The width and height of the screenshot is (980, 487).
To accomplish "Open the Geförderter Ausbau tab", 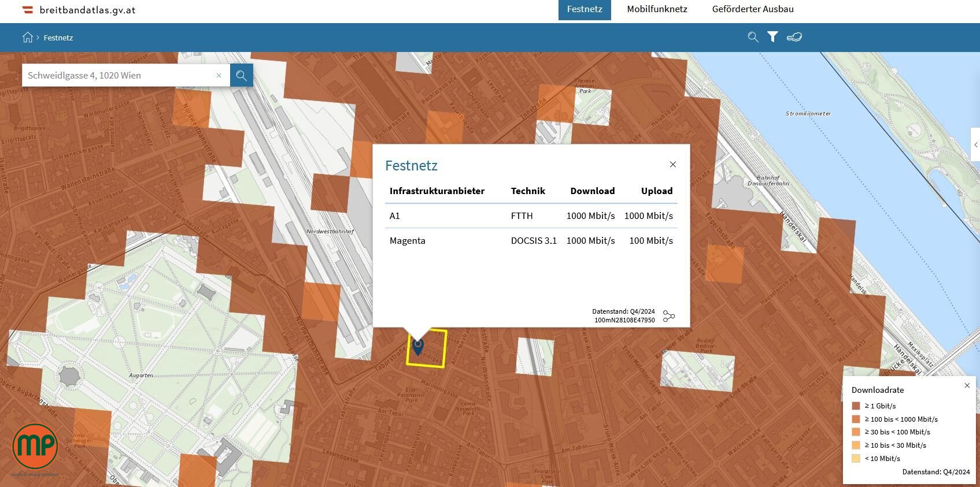I will click(753, 9).
